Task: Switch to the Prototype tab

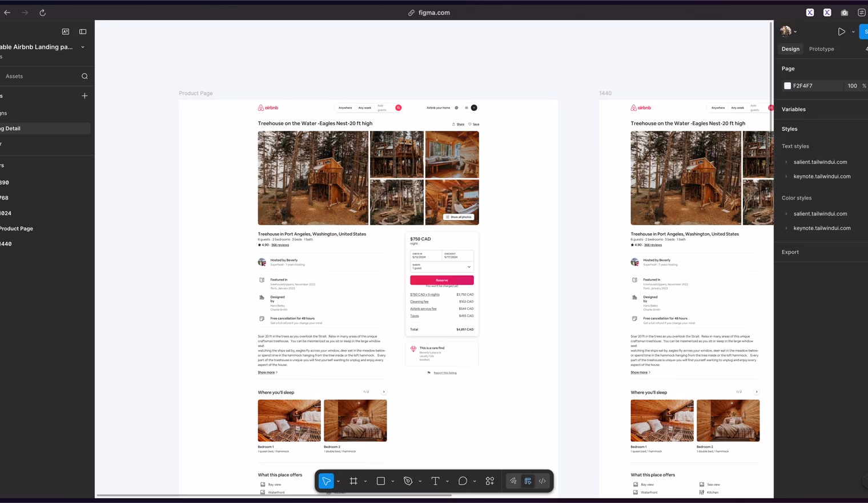Action: coord(821,49)
